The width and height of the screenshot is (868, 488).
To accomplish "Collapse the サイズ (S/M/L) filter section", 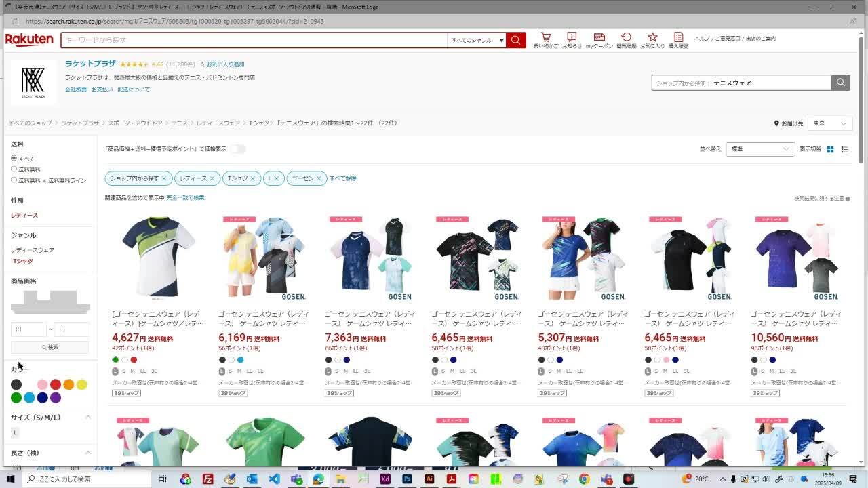I will 87,418.
